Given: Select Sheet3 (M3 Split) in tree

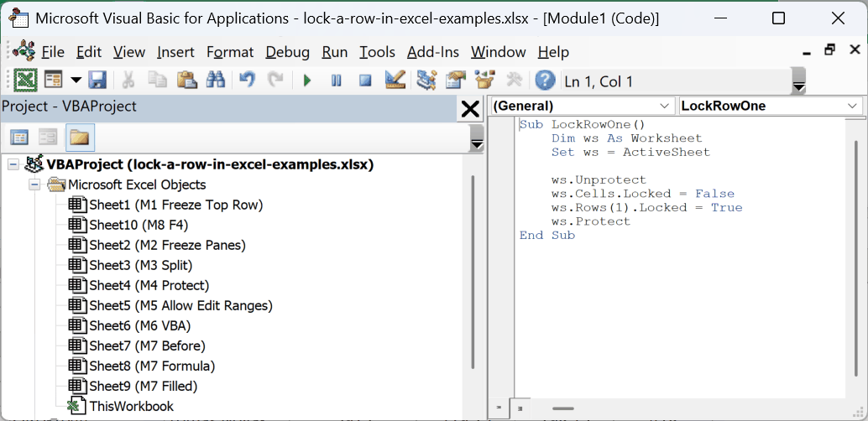Looking at the screenshot, I should tap(140, 265).
